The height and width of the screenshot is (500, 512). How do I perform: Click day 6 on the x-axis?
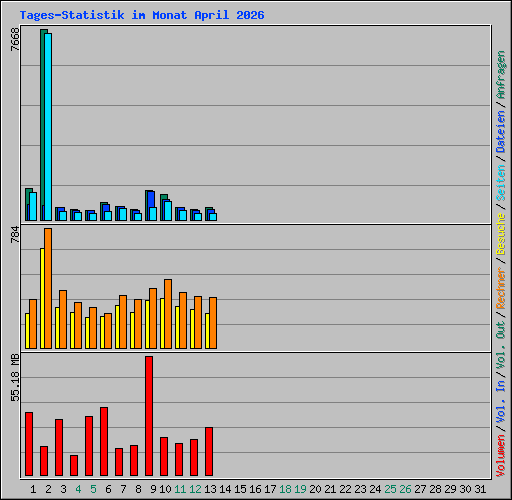tap(108, 489)
